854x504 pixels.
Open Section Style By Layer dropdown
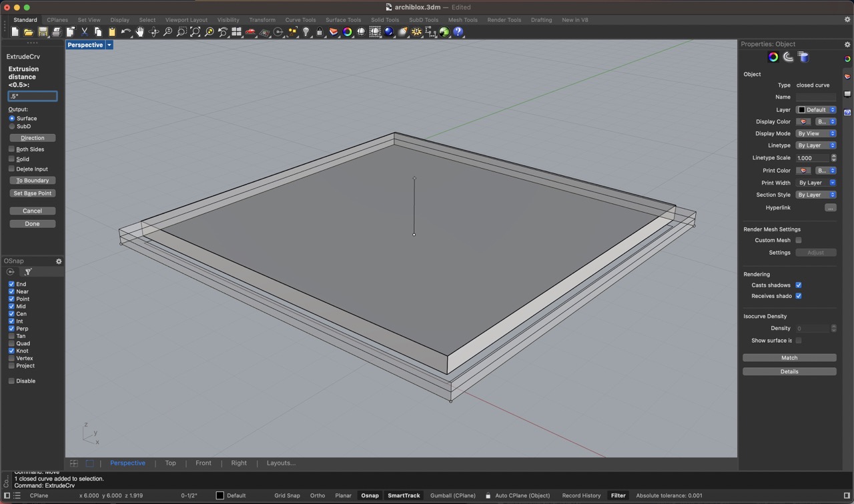click(816, 195)
